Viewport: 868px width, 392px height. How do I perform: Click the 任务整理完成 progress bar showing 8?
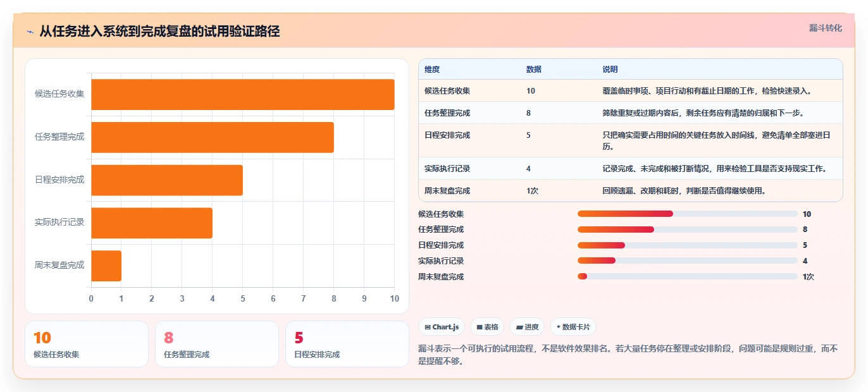688,230
